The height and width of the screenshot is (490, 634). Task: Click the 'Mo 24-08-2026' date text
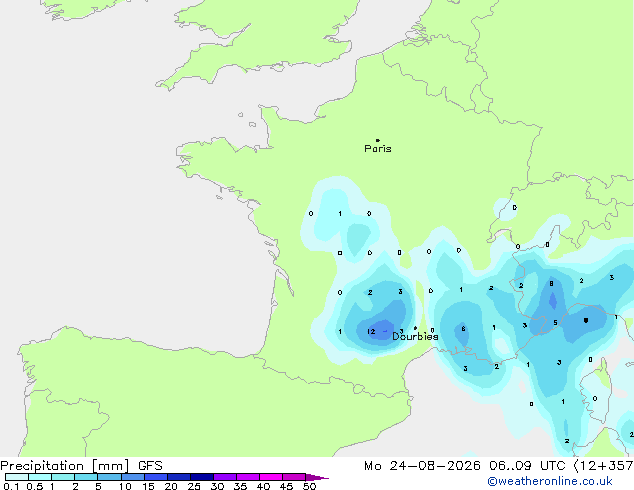click(x=422, y=466)
